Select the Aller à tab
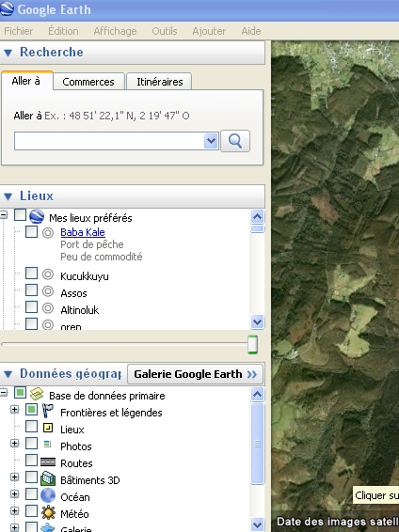This screenshot has width=399, height=532. click(x=26, y=81)
